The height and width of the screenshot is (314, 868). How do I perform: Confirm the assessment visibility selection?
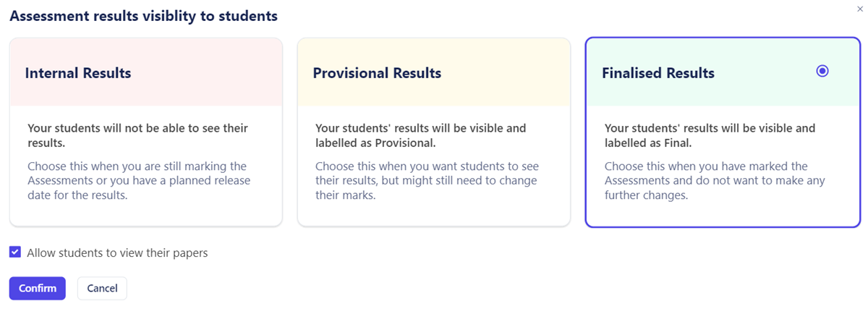pos(38,288)
